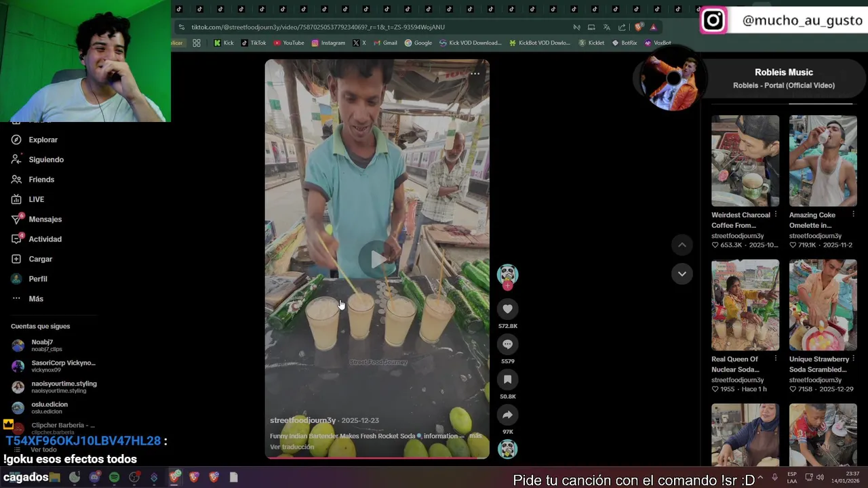Open options for Weirdest Charcoal Coffee card
Viewport: 868px width, 488px height.
[776, 215]
